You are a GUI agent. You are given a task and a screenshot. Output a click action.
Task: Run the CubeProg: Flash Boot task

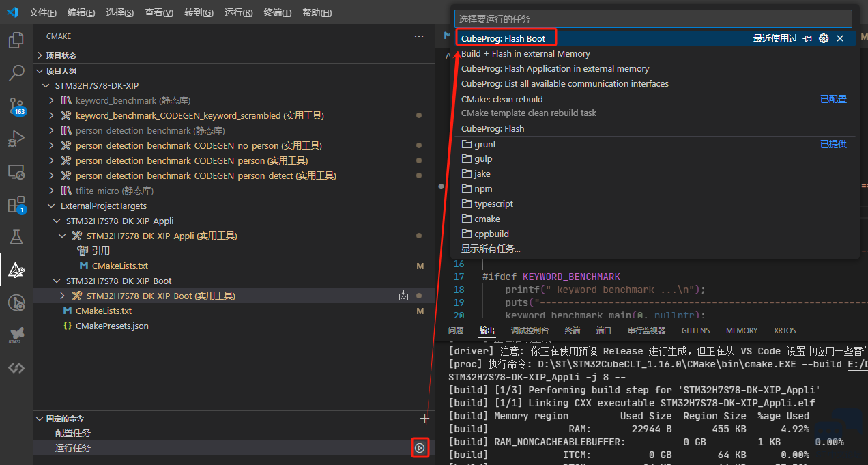point(655,38)
